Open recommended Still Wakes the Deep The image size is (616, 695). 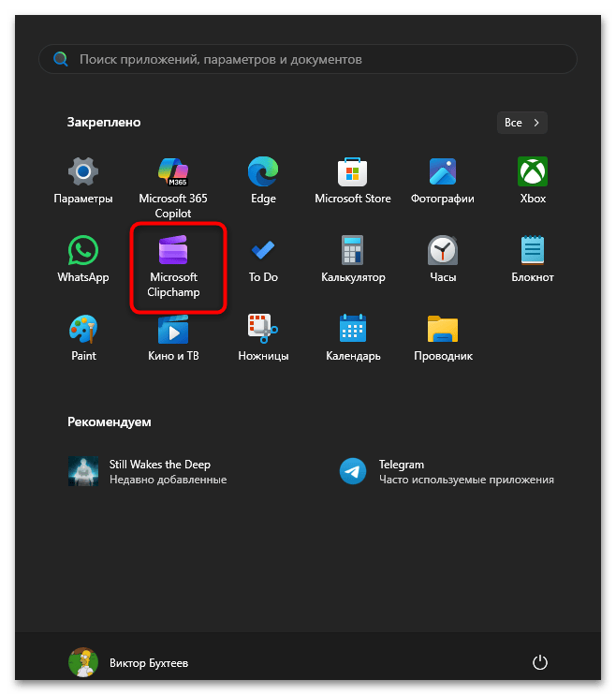[x=148, y=472]
